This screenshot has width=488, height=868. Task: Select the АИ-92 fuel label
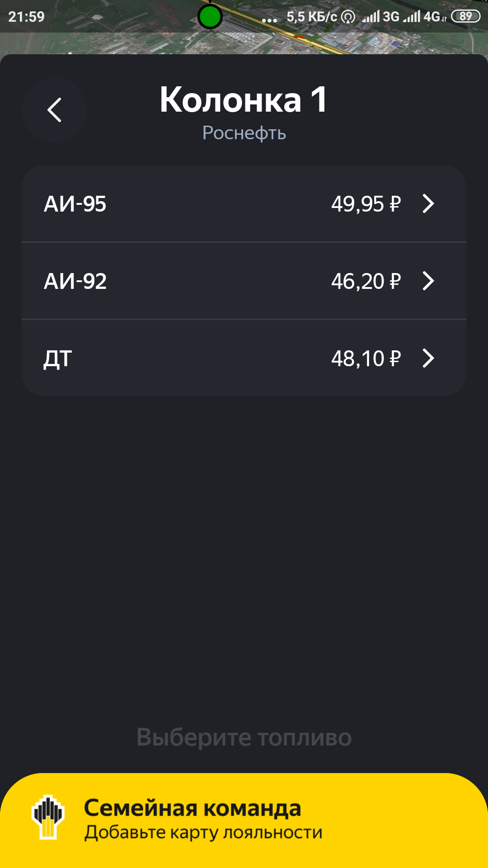pyautogui.click(x=75, y=281)
